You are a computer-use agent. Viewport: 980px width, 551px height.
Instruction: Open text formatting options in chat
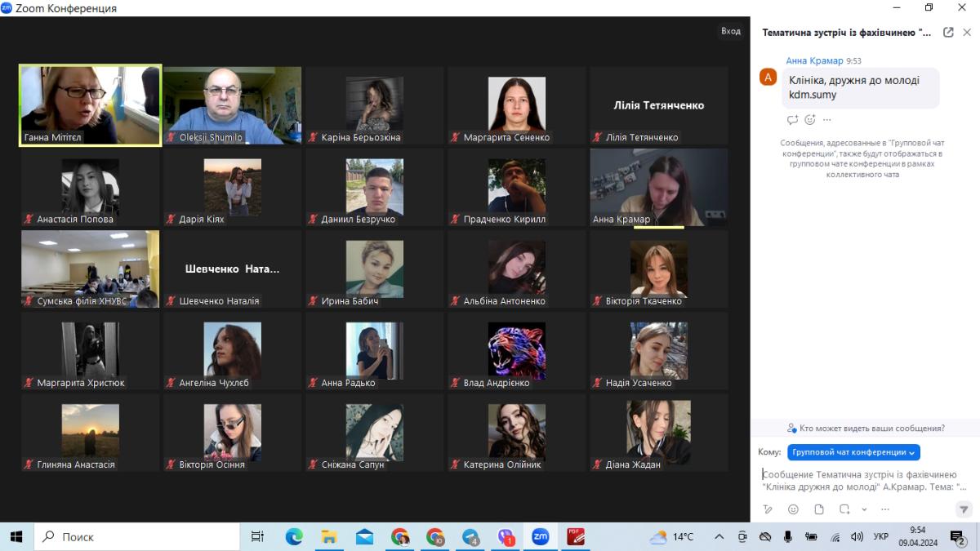click(768, 509)
